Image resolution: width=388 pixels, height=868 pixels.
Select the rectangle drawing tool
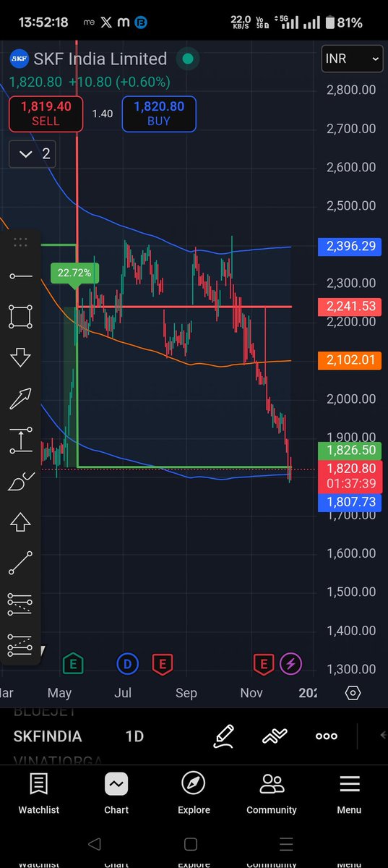pos(20,317)
